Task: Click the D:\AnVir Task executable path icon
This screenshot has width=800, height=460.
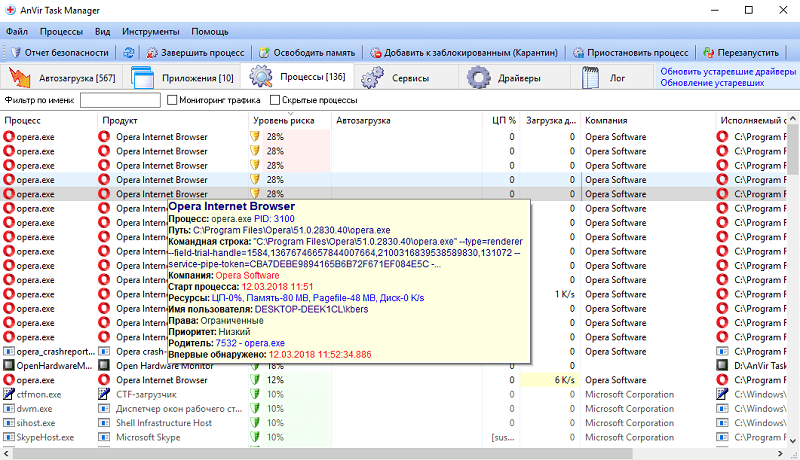Action: pyautogui.click(x=722, y=366)
